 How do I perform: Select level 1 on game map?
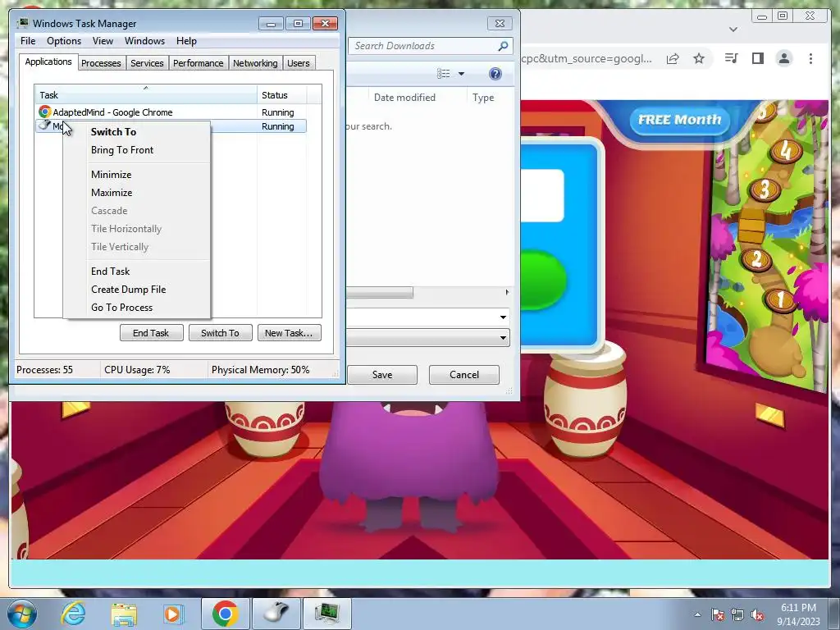[781, 299]
